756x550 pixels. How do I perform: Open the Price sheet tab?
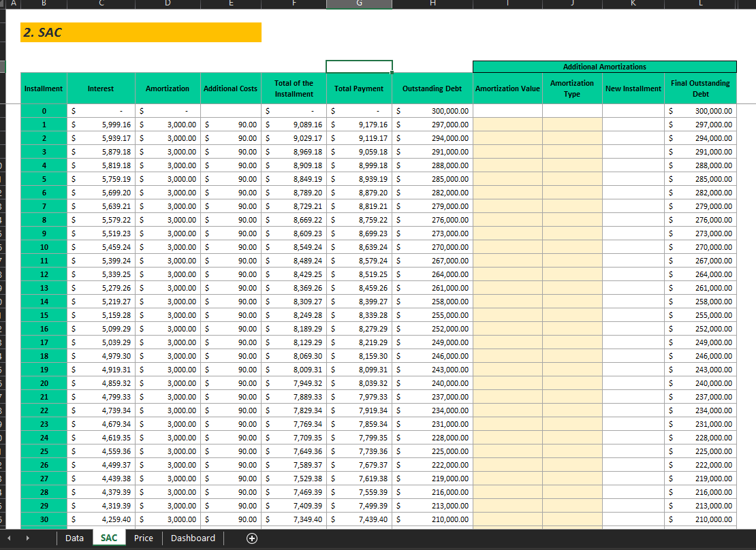143,538
